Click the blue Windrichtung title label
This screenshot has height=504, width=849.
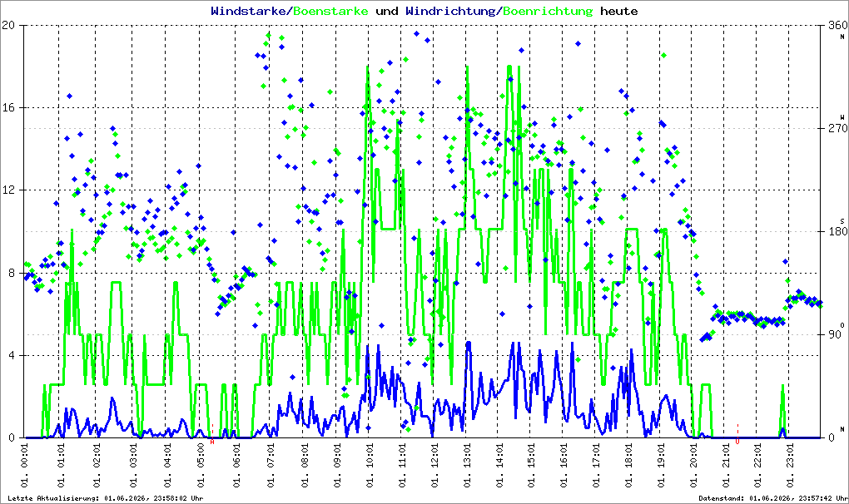pyautogui.click(x=450, y=12)
